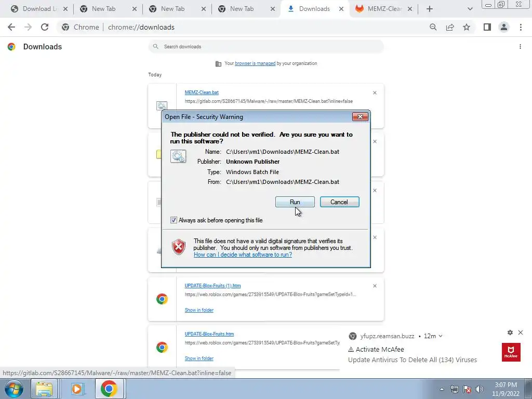
Task: Click the Chrome logo beside Downloads heading
Action: click(11, 47)
